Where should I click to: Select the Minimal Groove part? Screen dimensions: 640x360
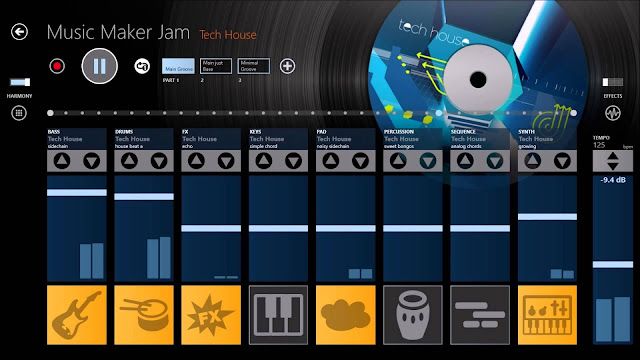click(253, 66)
